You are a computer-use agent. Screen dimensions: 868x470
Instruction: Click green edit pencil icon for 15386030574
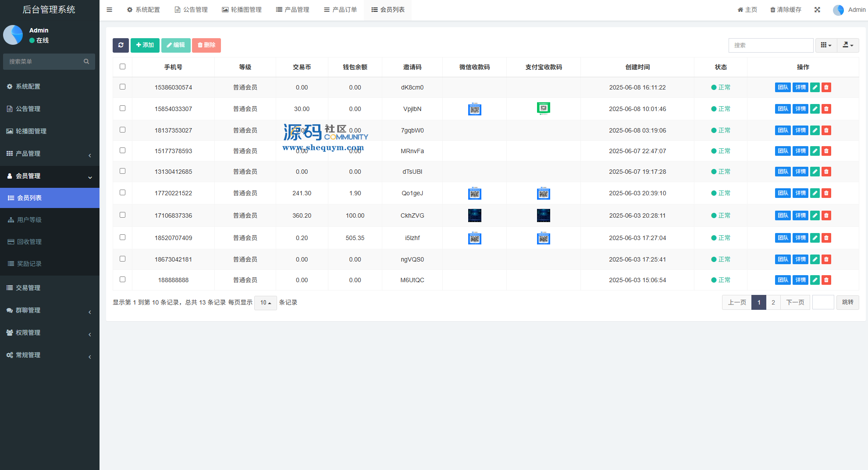point(815,87)
